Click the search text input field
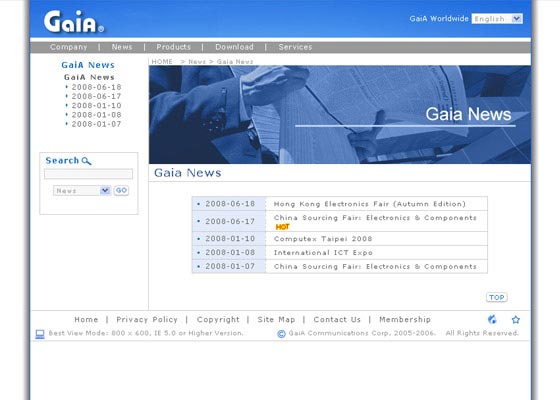 (x=89, y=174)
